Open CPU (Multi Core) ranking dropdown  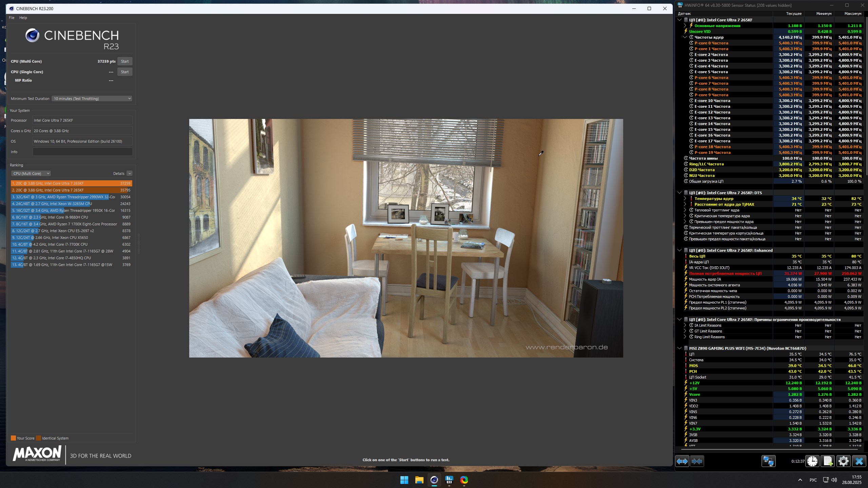pos(31,174)
